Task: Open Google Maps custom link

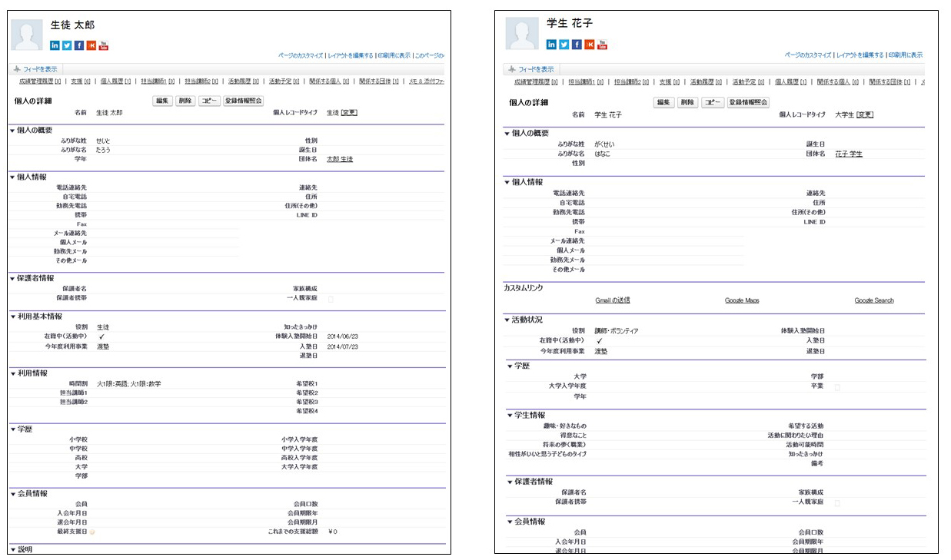Action: tap(742, 300)
